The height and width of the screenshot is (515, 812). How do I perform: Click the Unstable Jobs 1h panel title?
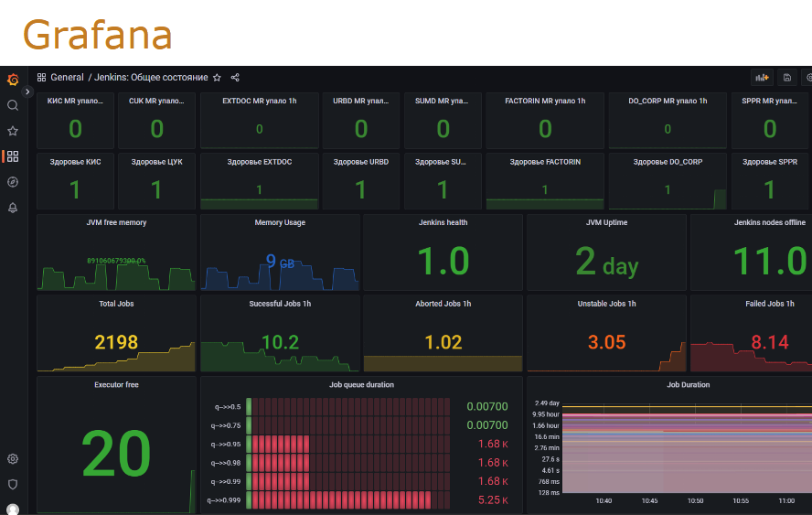pyautogui.click(x=606, y=304)
